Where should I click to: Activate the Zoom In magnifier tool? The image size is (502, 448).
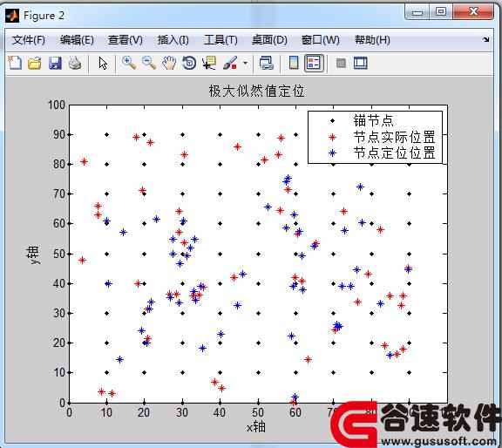pos(129,63)
